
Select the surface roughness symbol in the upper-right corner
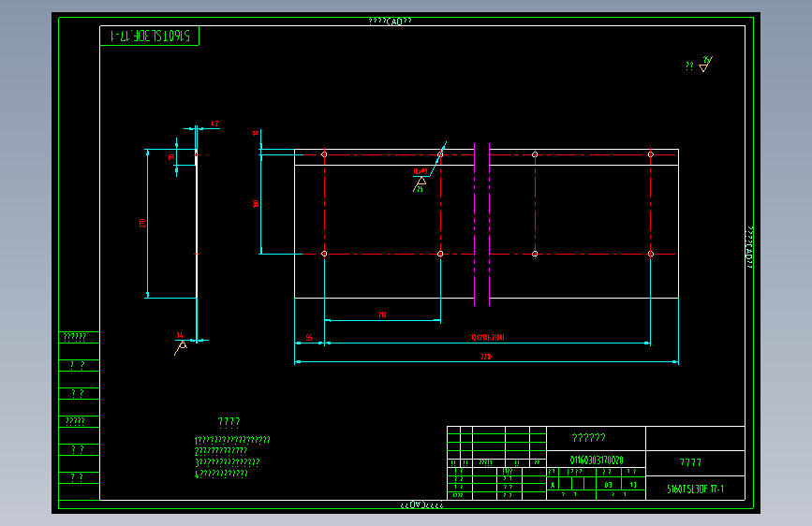[705, 64]
